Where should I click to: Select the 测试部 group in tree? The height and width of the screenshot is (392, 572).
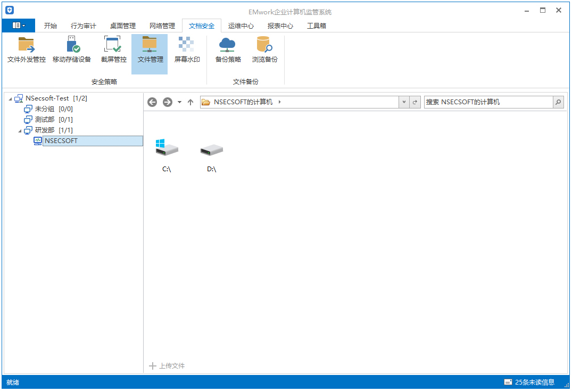[x=45, y=120]
